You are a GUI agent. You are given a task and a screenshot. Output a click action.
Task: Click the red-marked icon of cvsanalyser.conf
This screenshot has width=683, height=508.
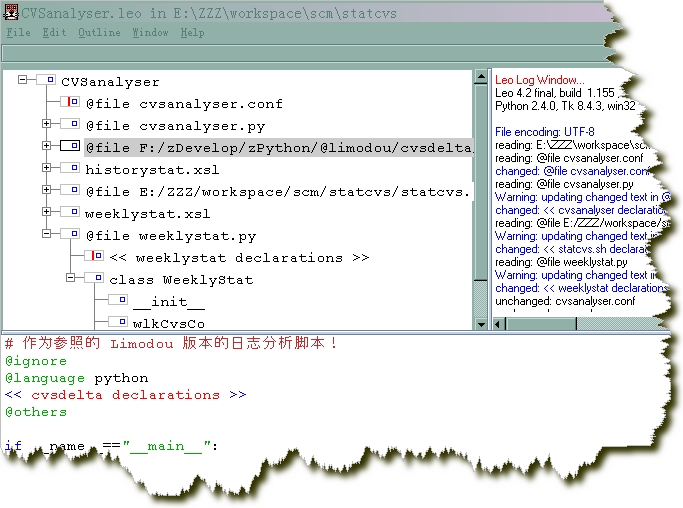pyautogui.click(x=70, y=102)
